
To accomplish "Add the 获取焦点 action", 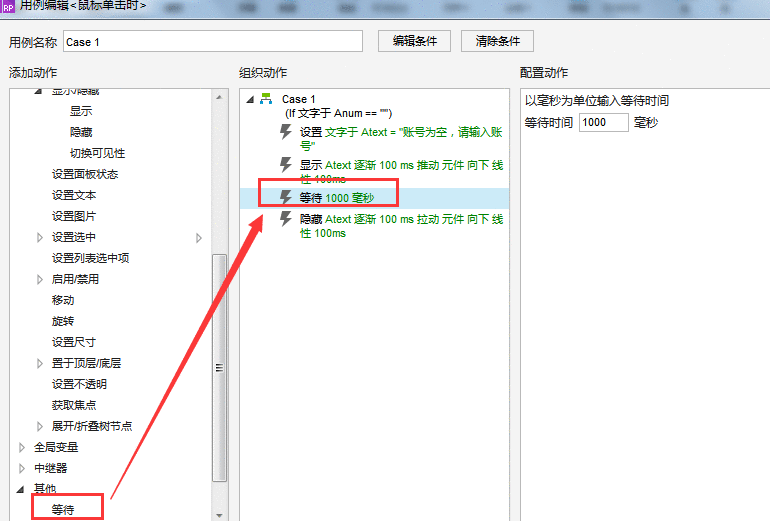I will coord(74,405).
